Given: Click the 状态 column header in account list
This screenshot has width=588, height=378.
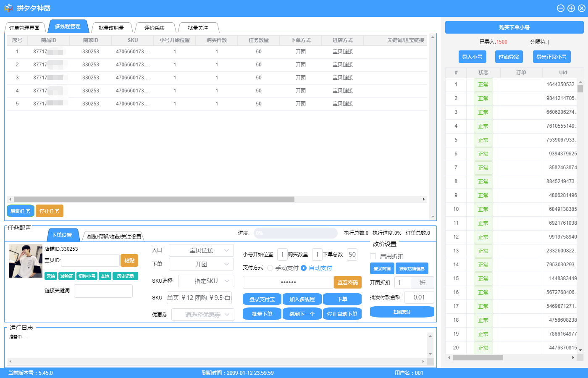Looking at the screenshot, I should point(483,73).
